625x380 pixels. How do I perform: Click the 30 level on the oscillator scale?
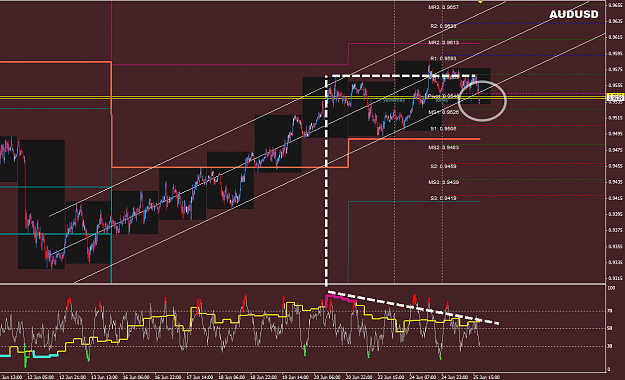click(x=610, y=346)
